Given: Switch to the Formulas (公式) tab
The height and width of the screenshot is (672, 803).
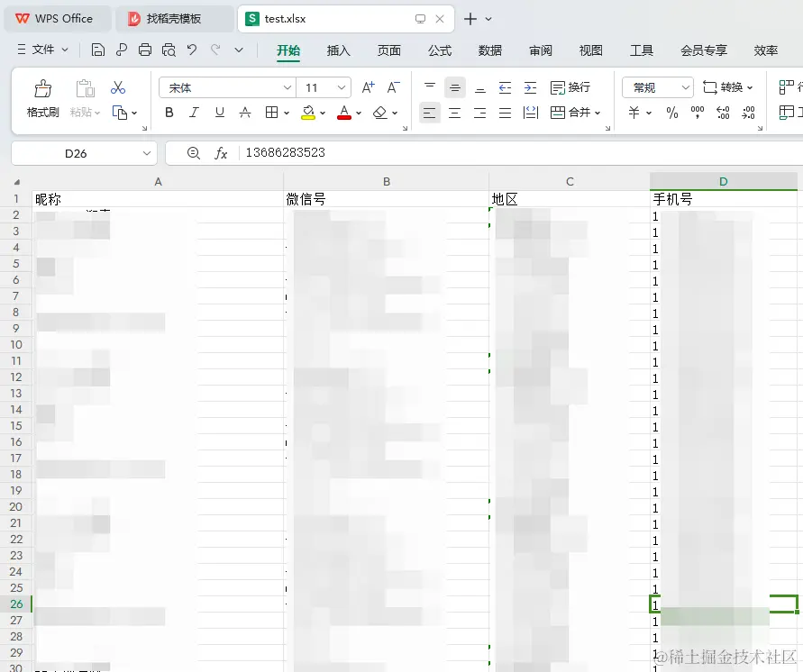Looking at the screenshot, I should [x=440, y=50].
